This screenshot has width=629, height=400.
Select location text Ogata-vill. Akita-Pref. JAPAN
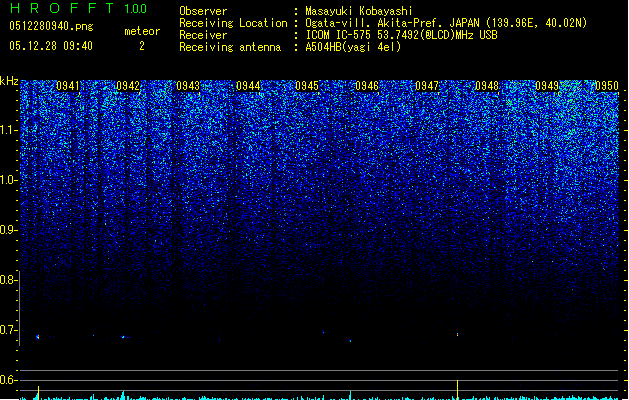tap(392, 23)
